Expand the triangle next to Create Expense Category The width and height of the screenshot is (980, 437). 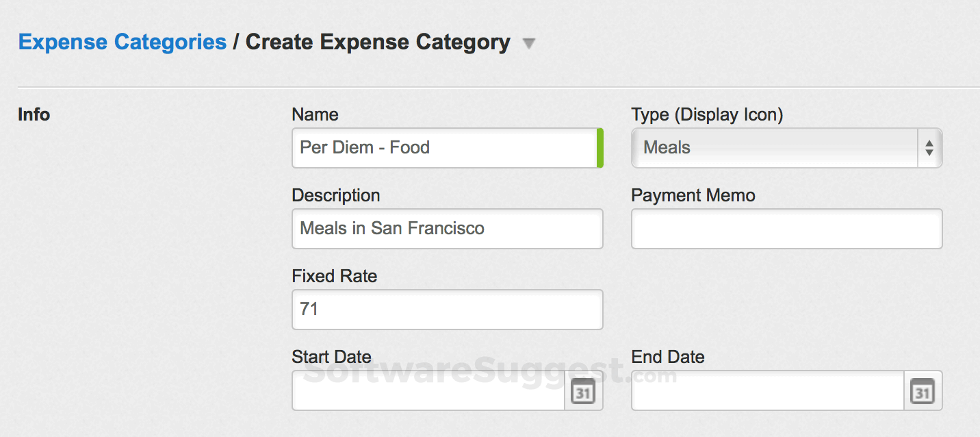click(528, 44)
